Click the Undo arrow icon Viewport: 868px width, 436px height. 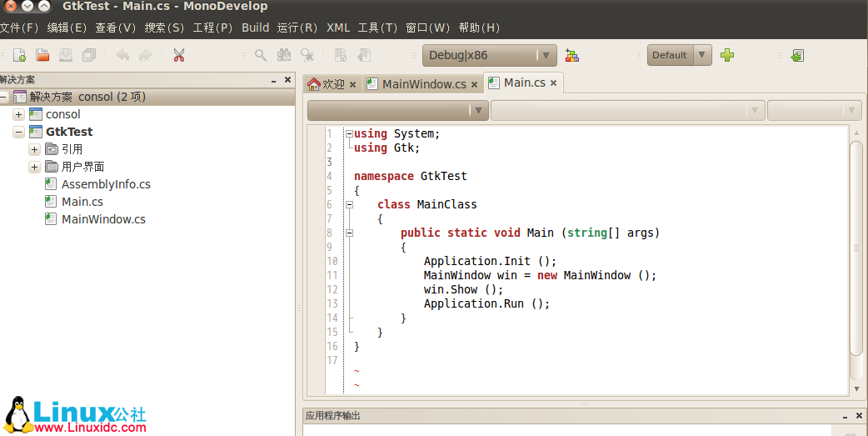point(122,56)
